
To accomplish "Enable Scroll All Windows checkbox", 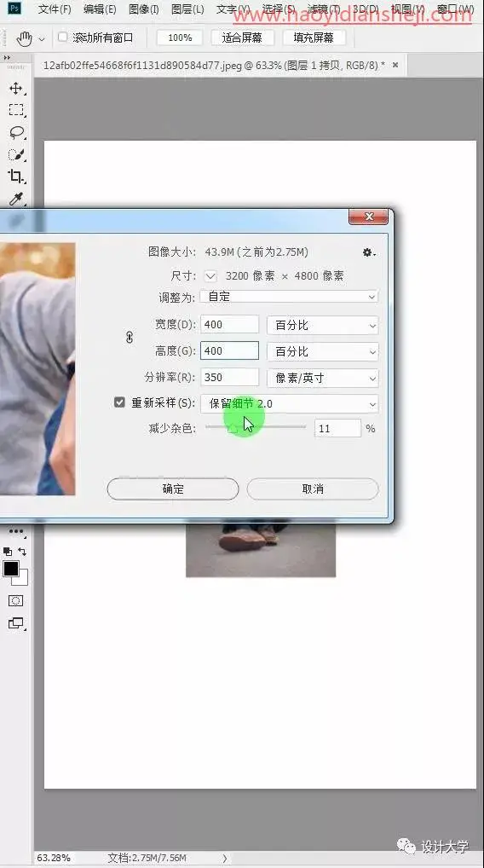I will tap(62, 37).
